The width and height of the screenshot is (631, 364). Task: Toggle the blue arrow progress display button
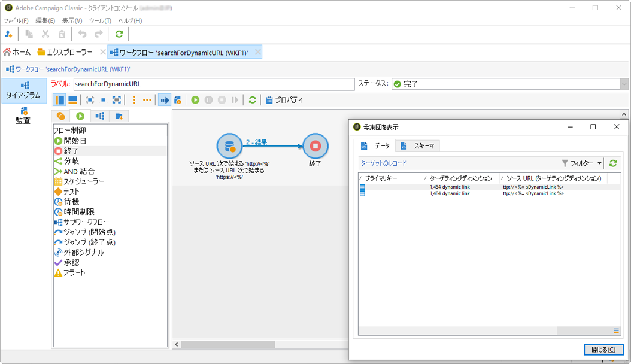click(165, 100)
